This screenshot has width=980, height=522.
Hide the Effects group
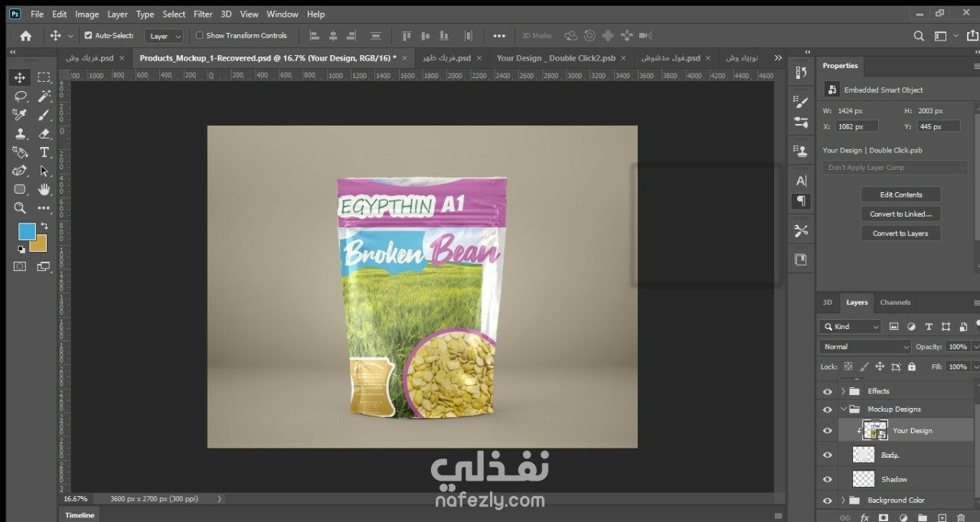[x=827, y=391]
